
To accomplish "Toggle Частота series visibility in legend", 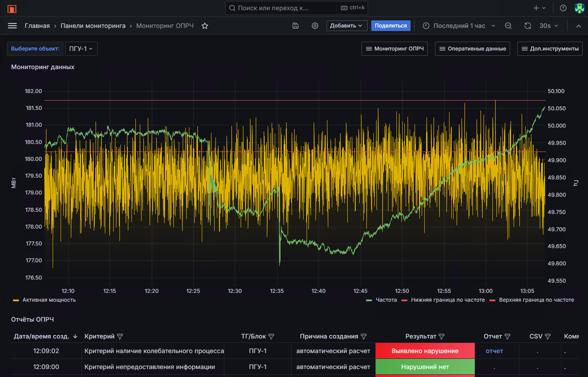I will 386,300.
